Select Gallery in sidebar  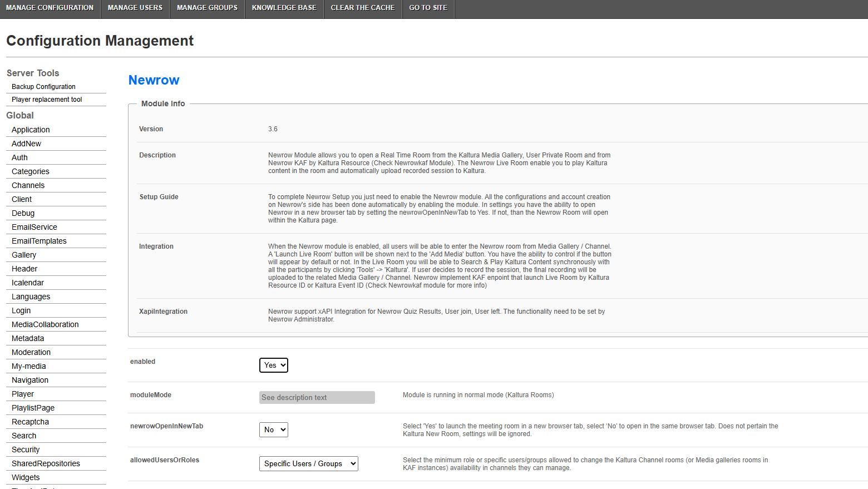point(24,255)
